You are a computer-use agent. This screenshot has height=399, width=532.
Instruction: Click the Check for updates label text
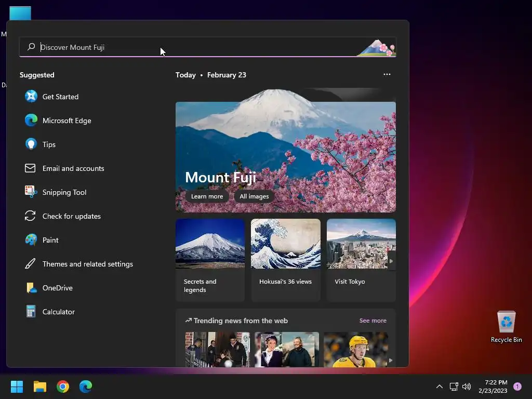pos(72,216)
